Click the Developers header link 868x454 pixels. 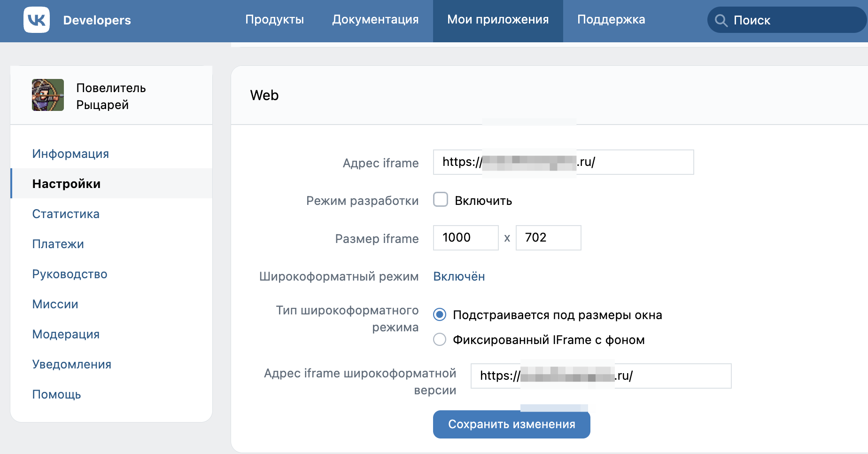pyautogui.click(x=97, y=20)
